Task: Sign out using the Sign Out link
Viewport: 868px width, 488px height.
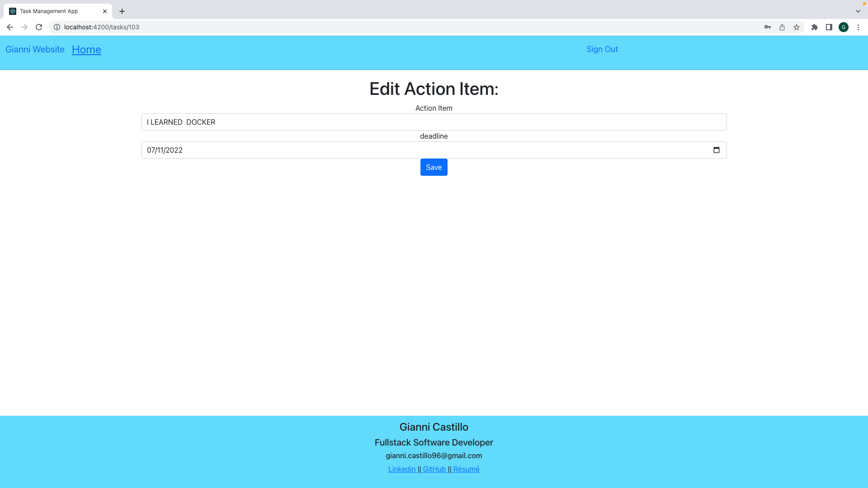Action: [602, 49]
